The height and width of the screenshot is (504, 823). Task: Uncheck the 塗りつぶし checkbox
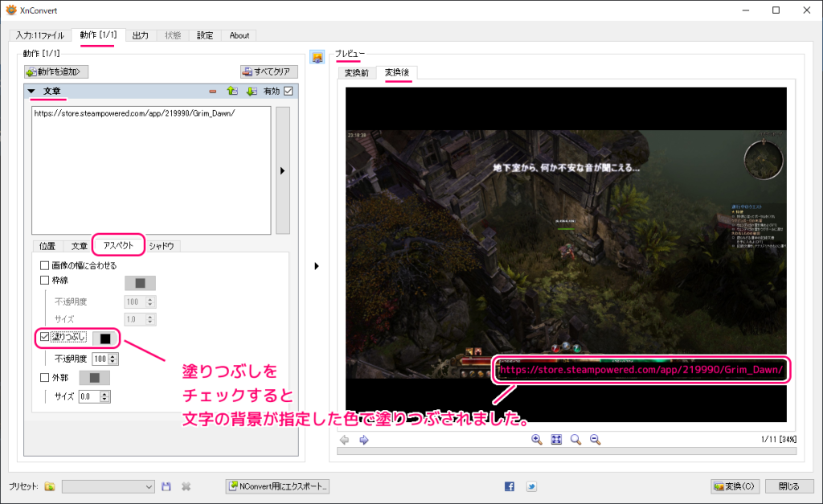45,338
